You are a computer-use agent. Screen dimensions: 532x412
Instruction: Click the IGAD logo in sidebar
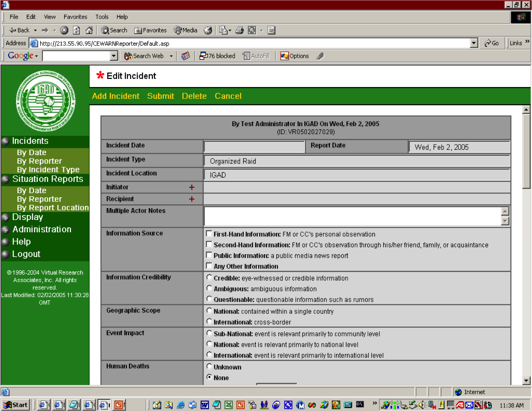click(x=46, y=101)
